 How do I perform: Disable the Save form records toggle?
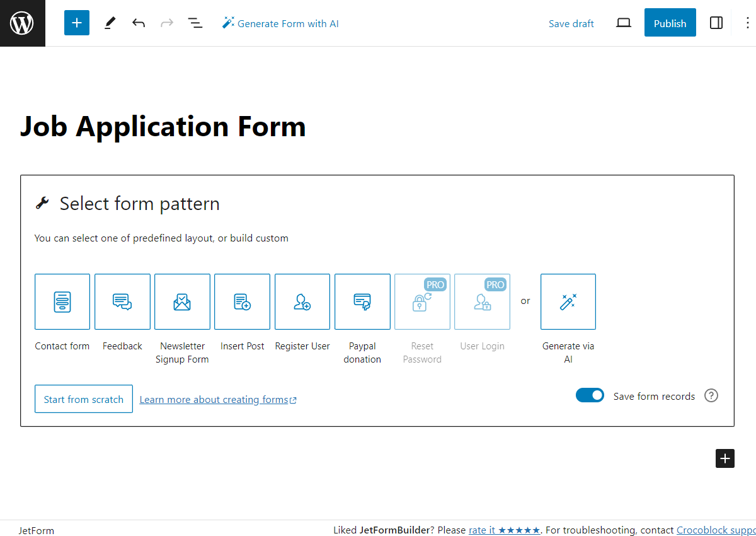click(590, 395)
